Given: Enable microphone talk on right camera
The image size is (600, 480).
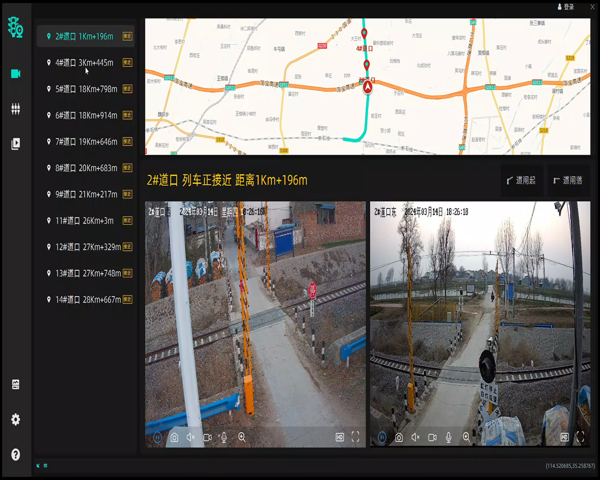Looking at the screenshot, I should [x=449, y=437].
